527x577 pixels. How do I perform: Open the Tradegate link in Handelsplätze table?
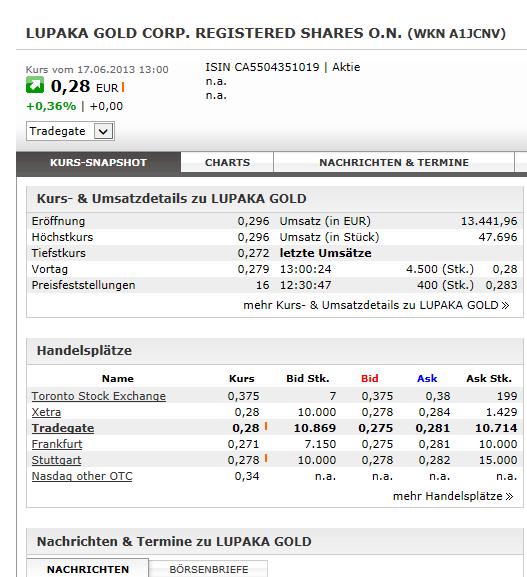click(x=63, y=428)
